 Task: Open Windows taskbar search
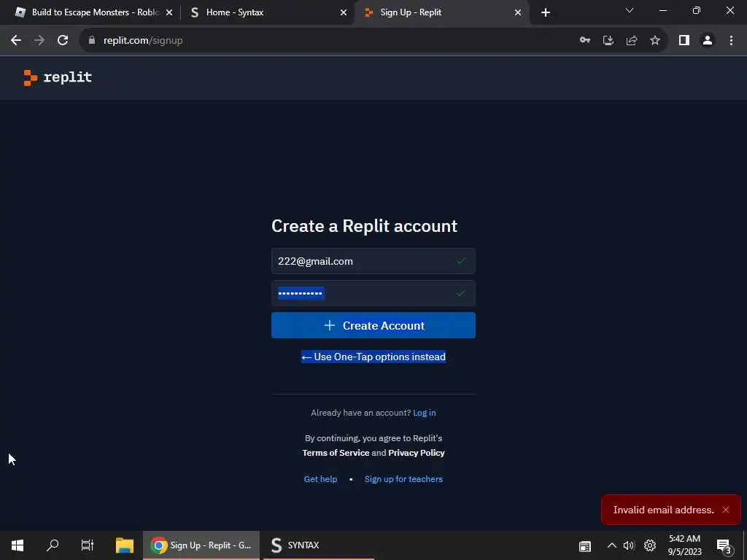tap(53, 545)
